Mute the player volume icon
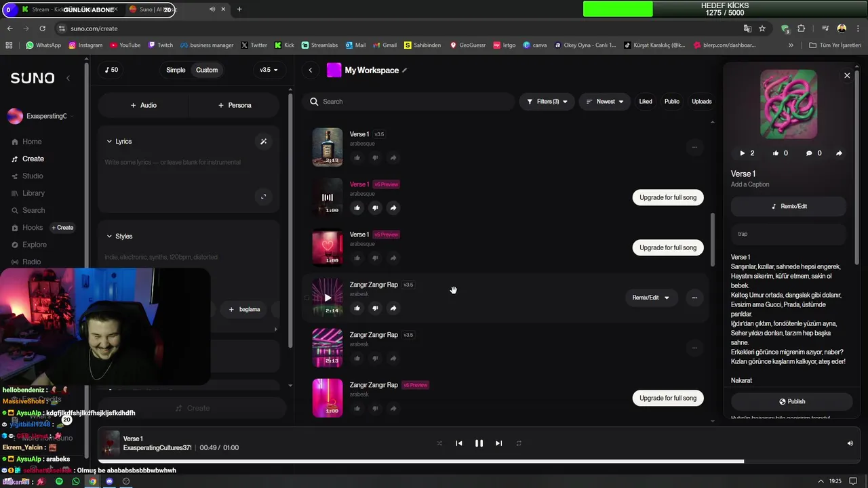Screen dimensions: 868x488 (850, 443)
